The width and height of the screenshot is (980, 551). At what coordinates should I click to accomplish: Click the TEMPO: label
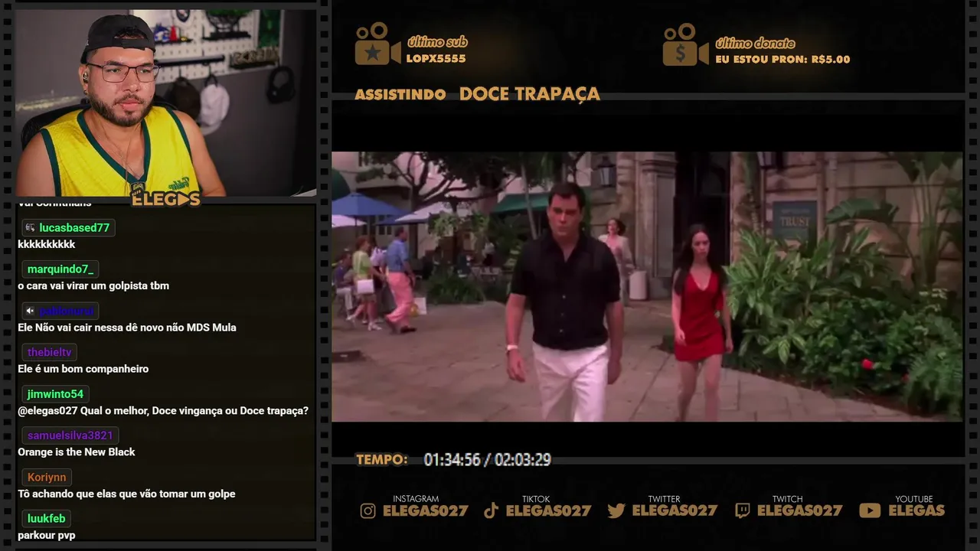click(382, 460)
